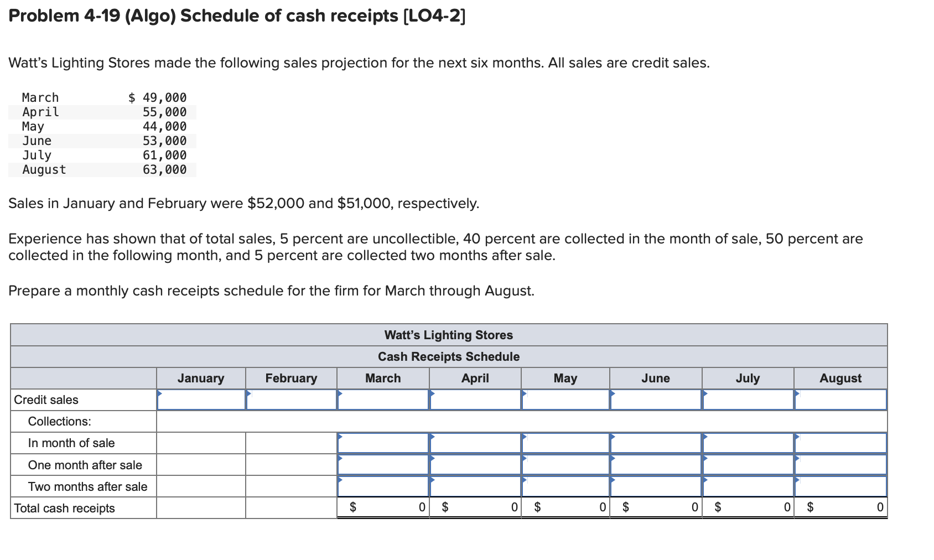934x560 pixels.
Task: Click the blue marker on April 'In month of sale' cell
Action: pyautogui.click(x=432, y=438)
